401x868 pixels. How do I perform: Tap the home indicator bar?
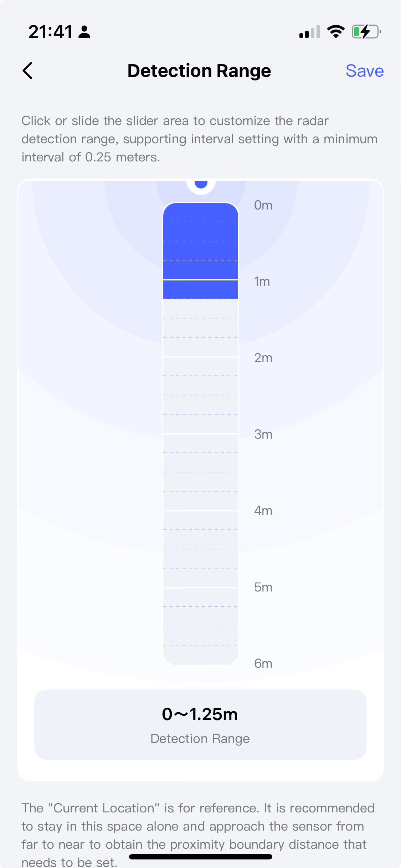(200, 857)
